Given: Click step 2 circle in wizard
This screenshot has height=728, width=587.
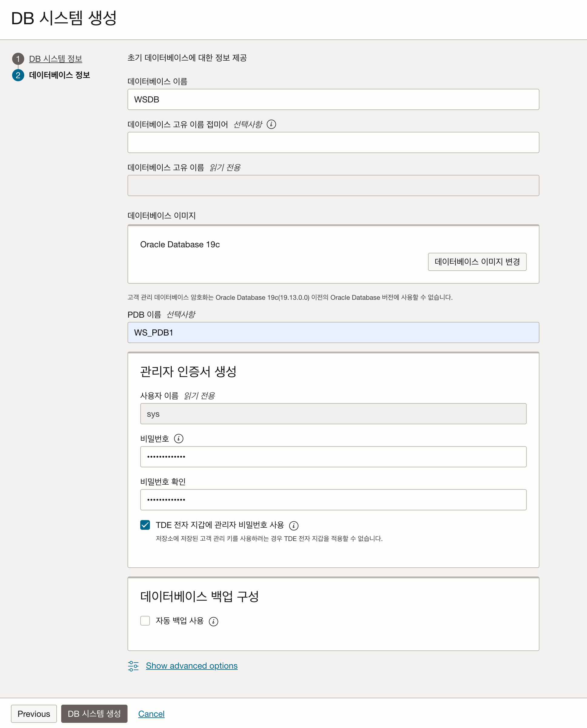Looking at the screenshot, I should 18,75.
